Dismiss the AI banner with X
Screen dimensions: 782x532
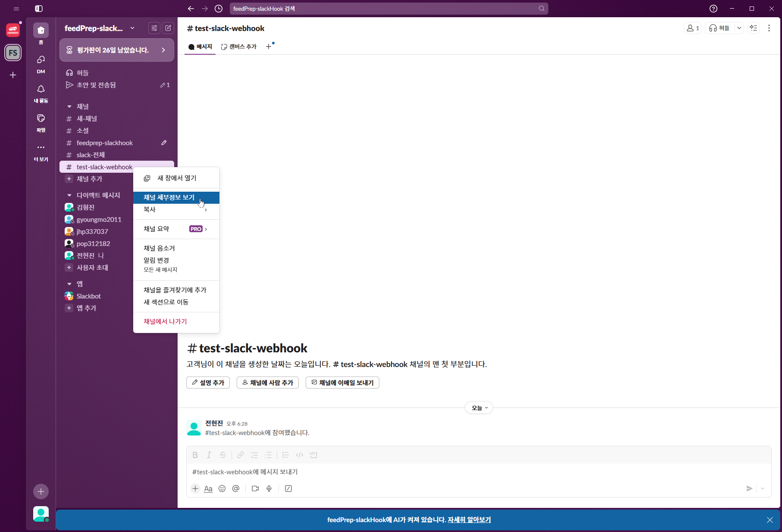(x=770, y=520)
